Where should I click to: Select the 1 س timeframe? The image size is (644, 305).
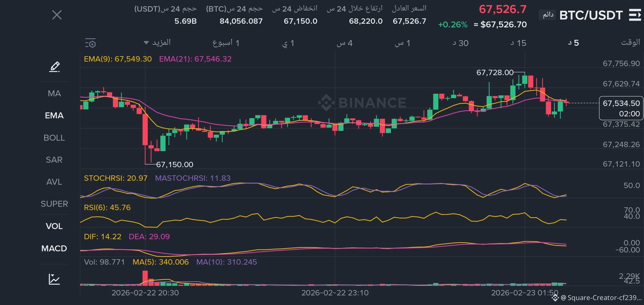[402, 43]
